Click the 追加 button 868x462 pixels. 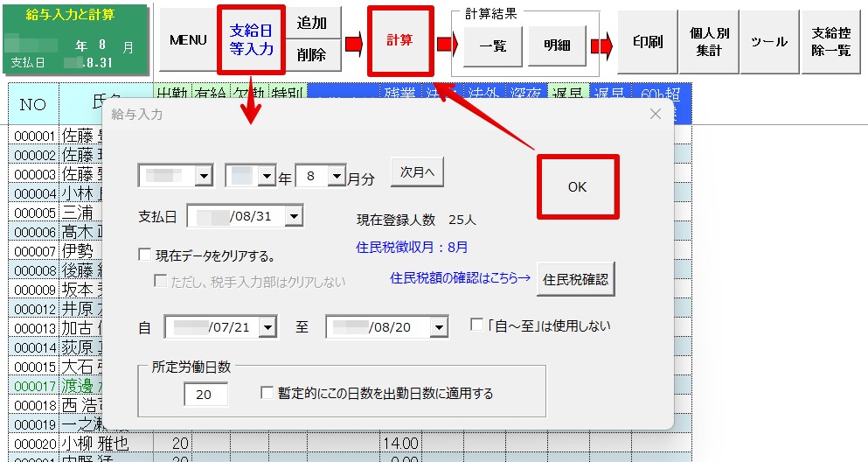[x=312, y=24]
